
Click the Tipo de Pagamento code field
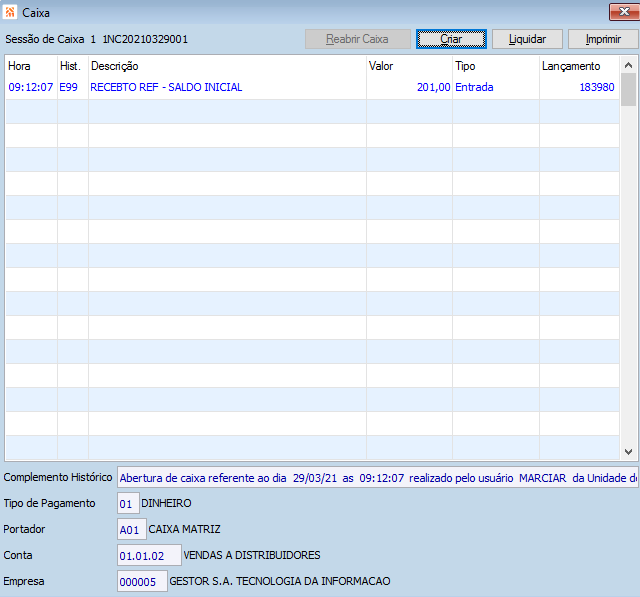click(128, 504)
